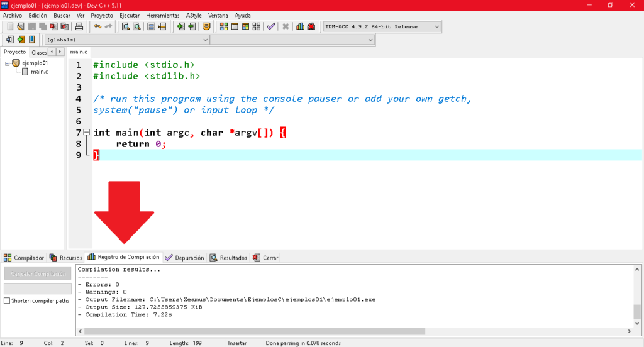
Task: Click the Cerrar tab to close panel
Action: (265, 258)
